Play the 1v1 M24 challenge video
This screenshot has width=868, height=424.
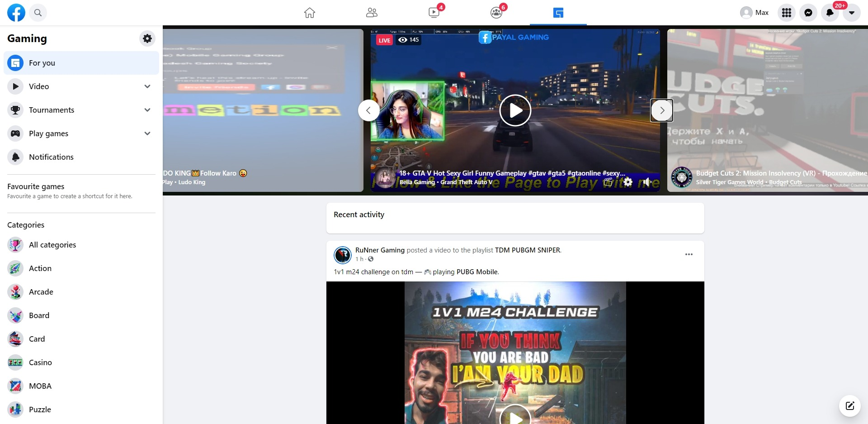click(x=515, y=419)
